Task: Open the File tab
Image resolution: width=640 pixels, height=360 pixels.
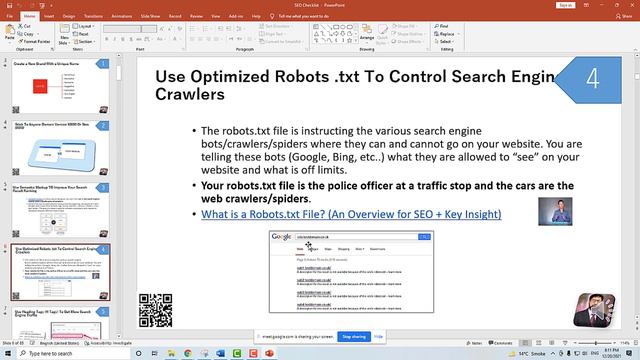Action: (10, 16)
